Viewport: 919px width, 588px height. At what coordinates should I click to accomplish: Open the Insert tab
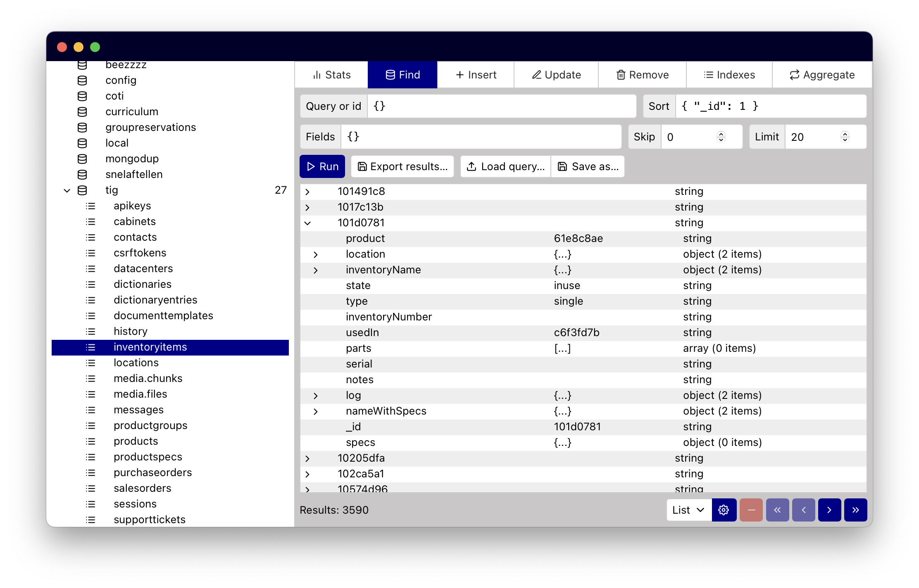pos(476,75)
